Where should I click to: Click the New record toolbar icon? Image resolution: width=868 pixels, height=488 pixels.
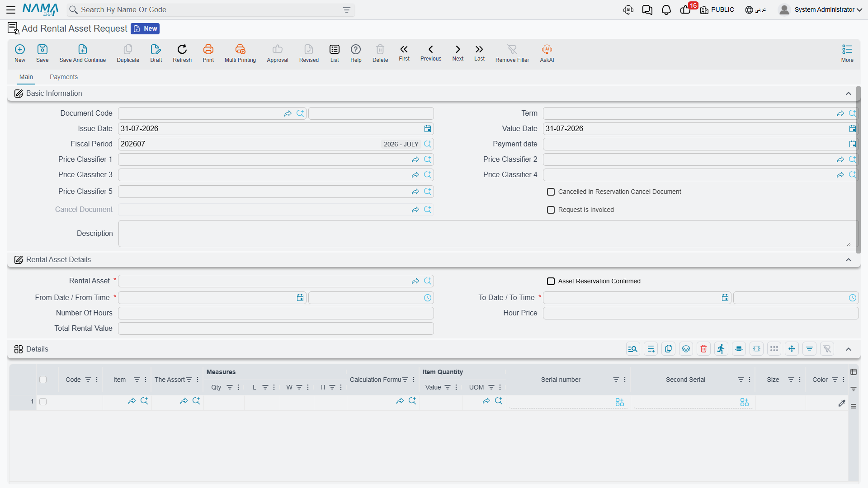point(20,53)
